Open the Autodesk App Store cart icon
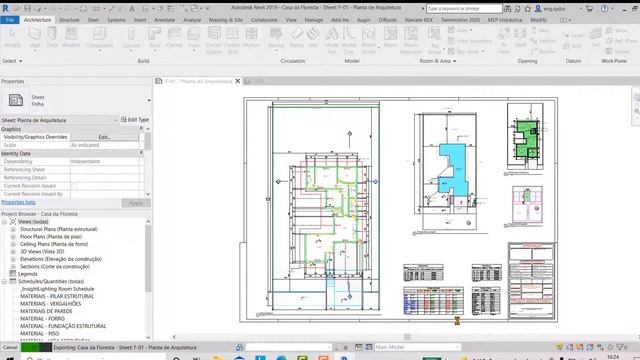Image resolution: width=640 pixels, height=360 pixels. pos(589,8)
